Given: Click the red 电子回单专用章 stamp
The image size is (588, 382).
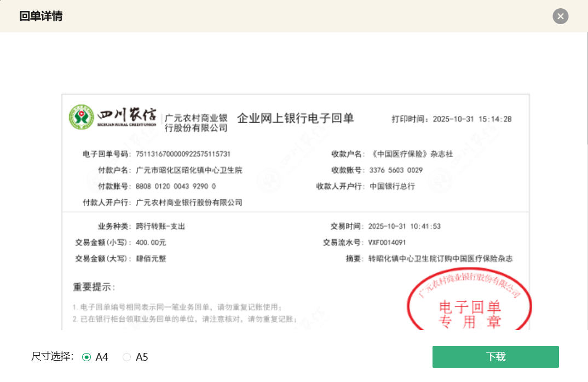Looking at the screenshot, I should tap(469, 306).
